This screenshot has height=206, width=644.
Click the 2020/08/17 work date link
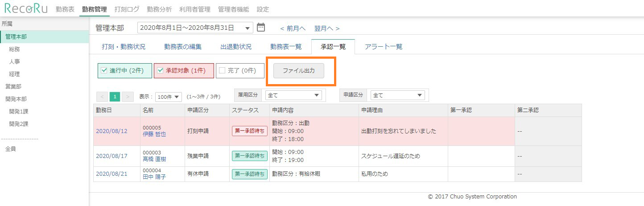[x=111, y=156]
